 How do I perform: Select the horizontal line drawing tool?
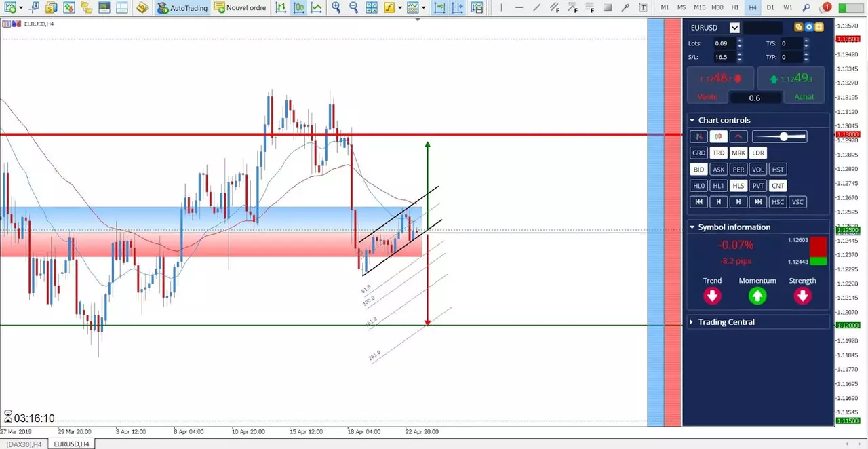[519, 7]
